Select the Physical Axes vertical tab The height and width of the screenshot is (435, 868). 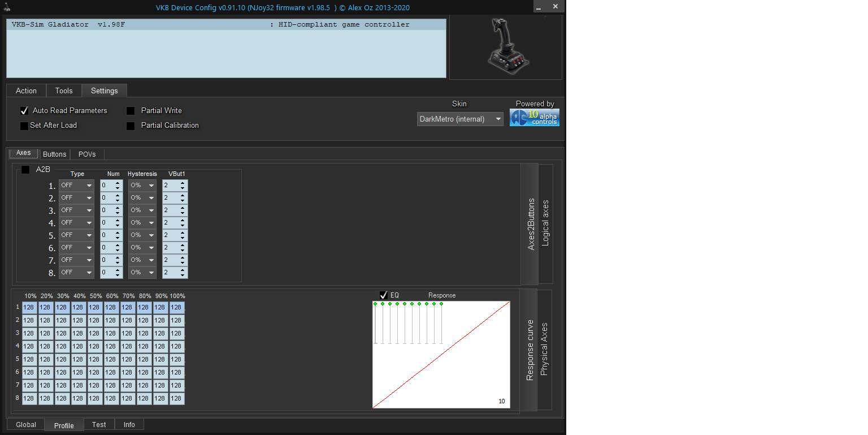point(544,350)
